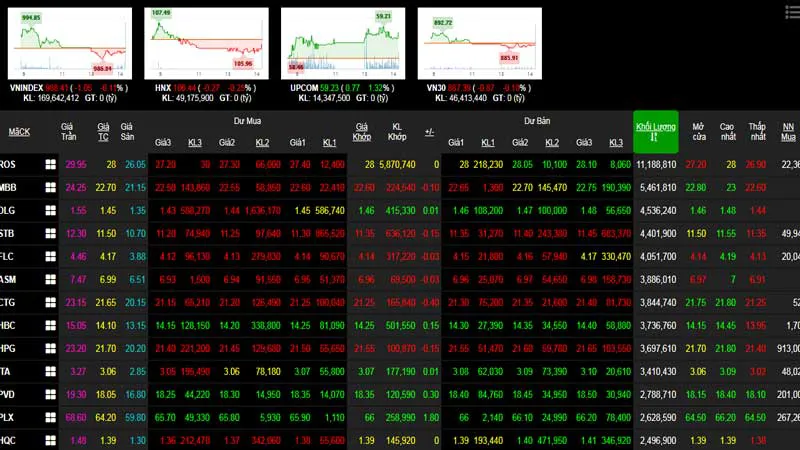
Task: Select the PVD stock symbol
Action: (7, 394)
